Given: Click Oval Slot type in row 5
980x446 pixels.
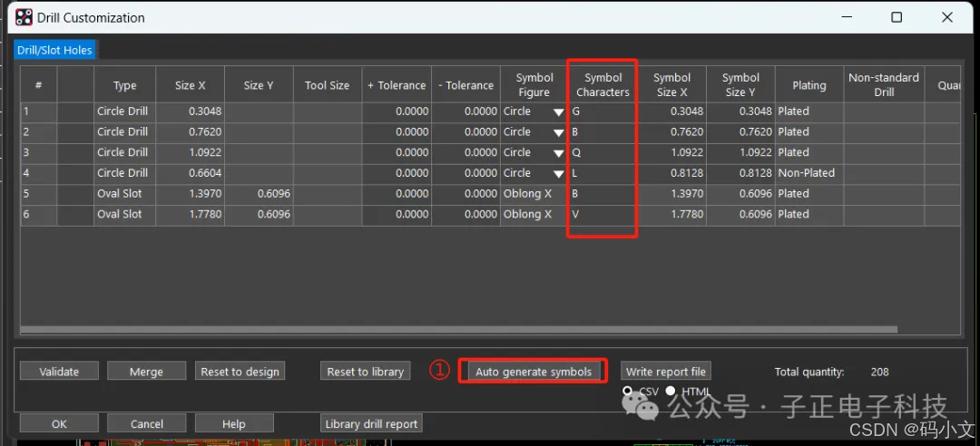Looking at the screenshot, I should coord(125,194).
